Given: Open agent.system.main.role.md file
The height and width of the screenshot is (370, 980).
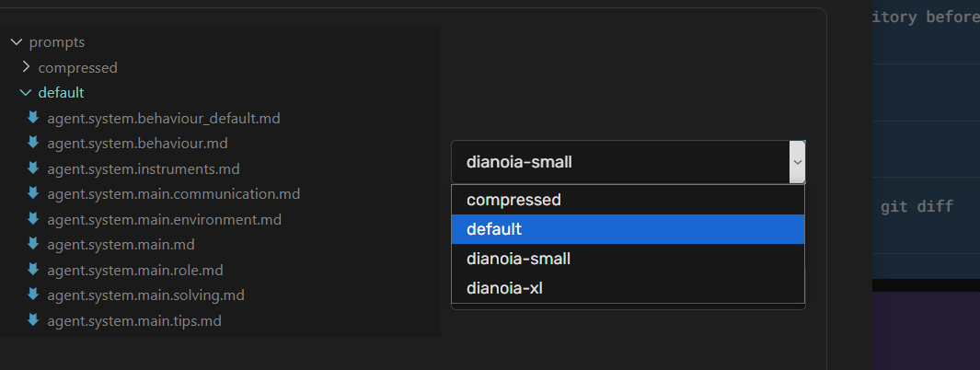Looking at the screenshot, I should pyautogui.click(x=135, y=270).
